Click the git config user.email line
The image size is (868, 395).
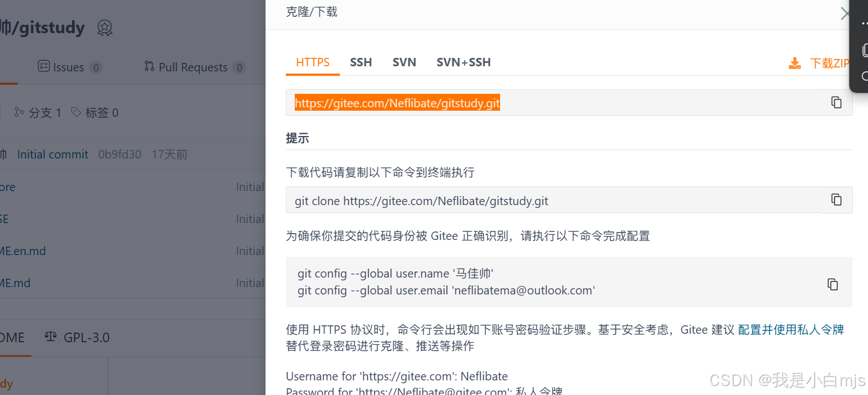coord(446,290)
